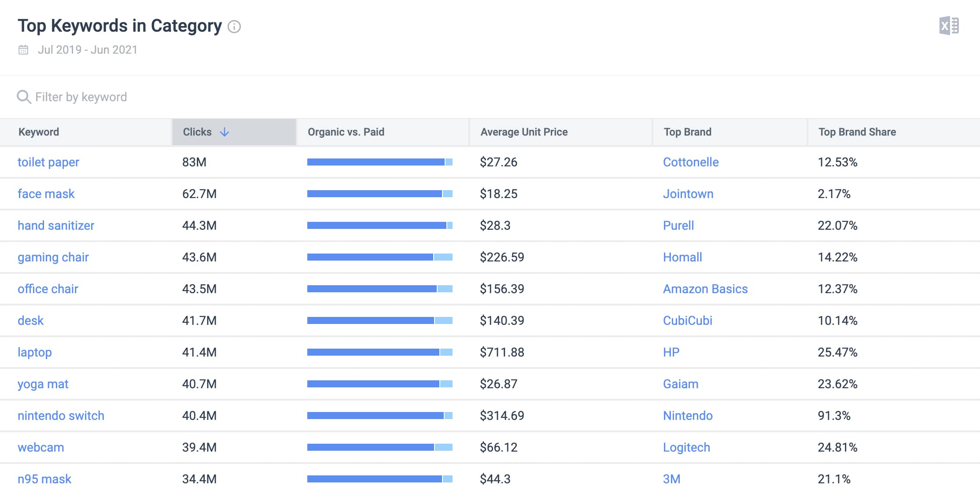Sort by Top Brand Share header
The height and width of the screenshot is (493, 980).
[x=857, y=132]
